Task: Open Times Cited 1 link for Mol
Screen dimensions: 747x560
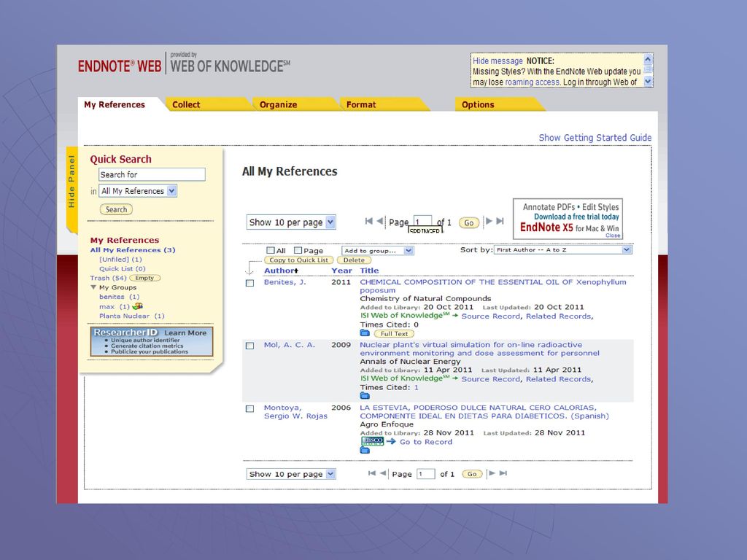Action: 416,388
